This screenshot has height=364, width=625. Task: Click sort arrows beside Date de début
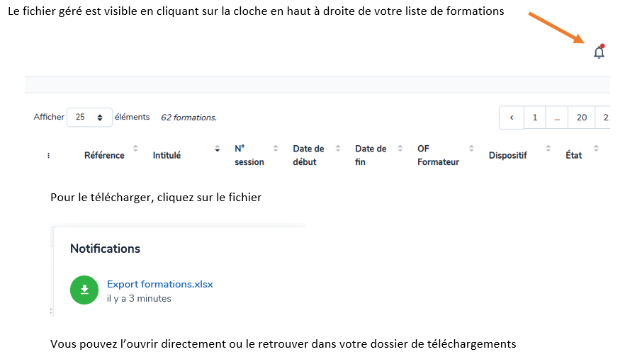[337, 149]
